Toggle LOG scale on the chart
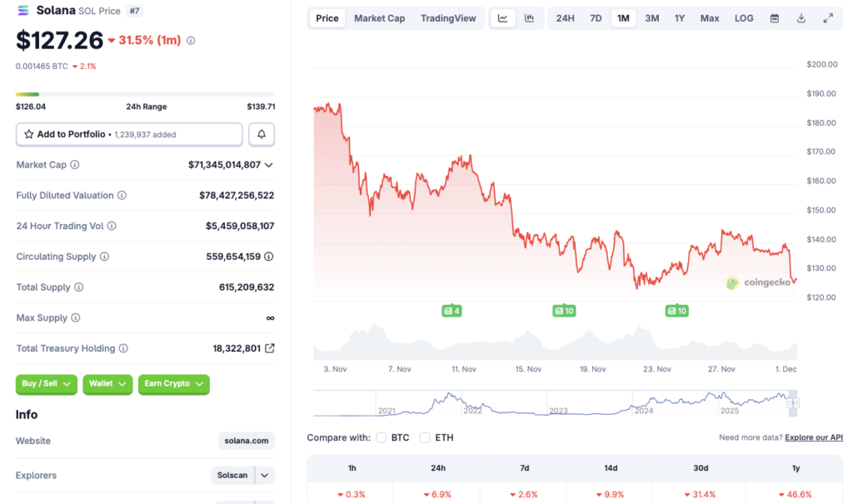Screen dimensions: 853x504 point(744,17)
